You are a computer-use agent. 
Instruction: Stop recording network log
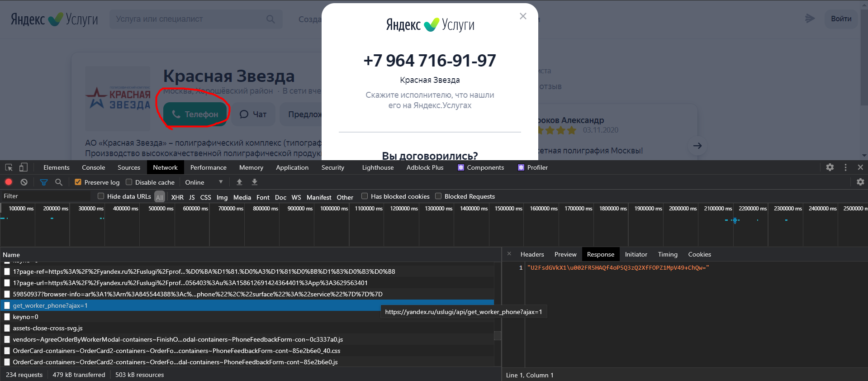point(9,182)
